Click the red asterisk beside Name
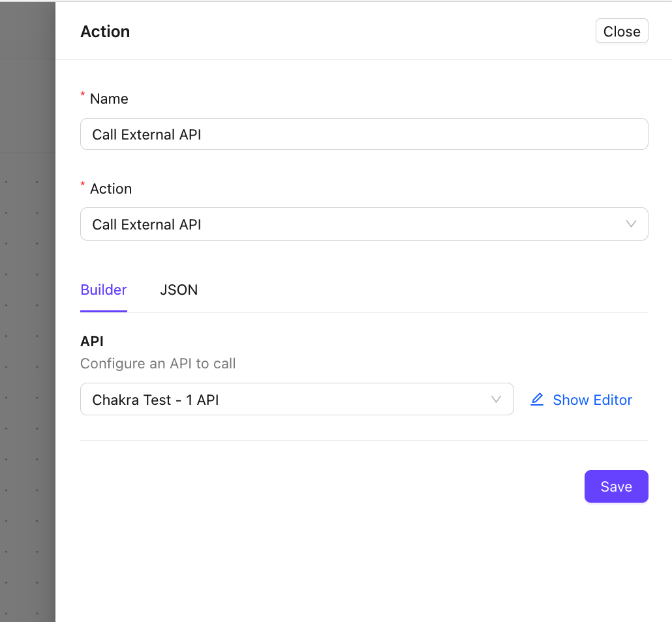The image size is (672, 622). [83, 96]
